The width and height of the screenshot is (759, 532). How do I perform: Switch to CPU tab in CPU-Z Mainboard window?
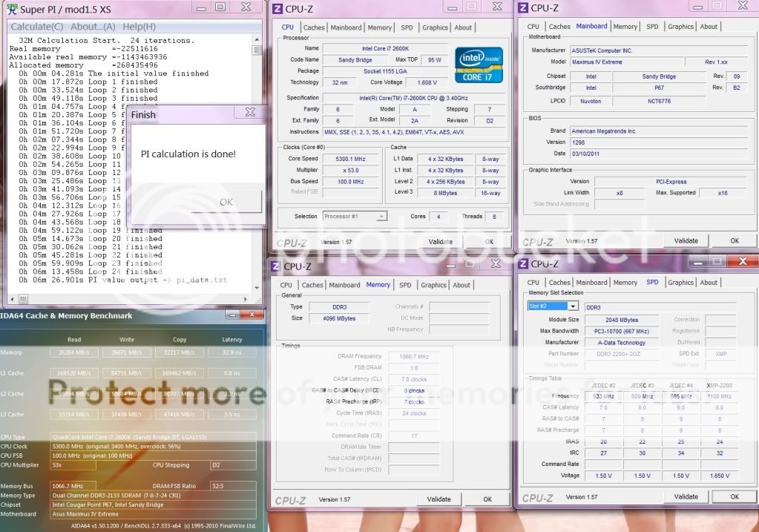533,27
